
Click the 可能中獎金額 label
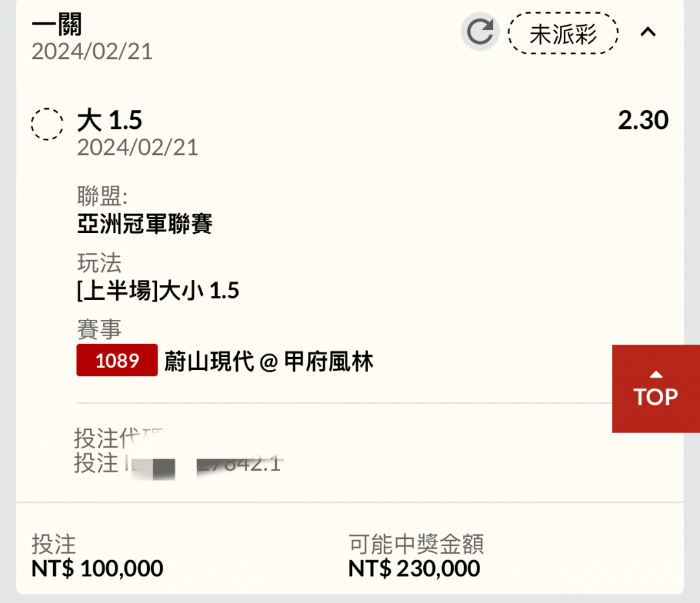point(416,543)
